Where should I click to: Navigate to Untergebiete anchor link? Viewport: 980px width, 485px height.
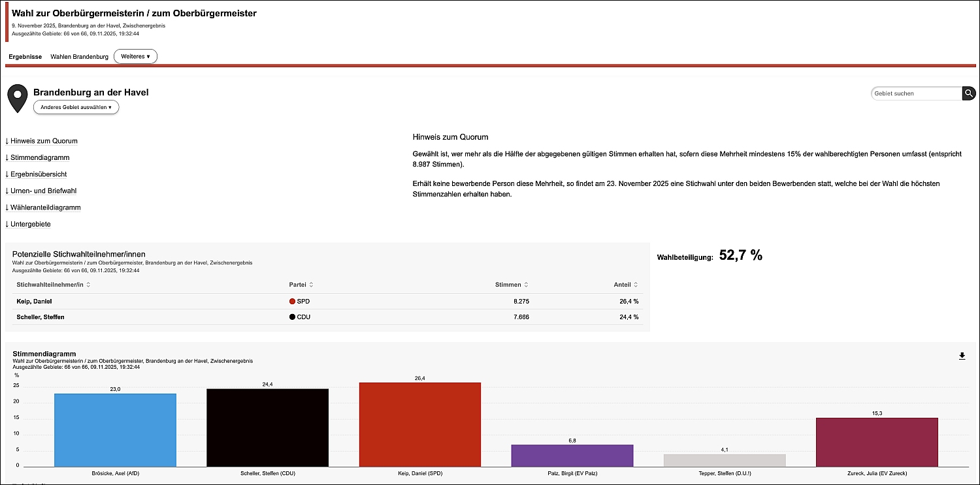(28, 225)
